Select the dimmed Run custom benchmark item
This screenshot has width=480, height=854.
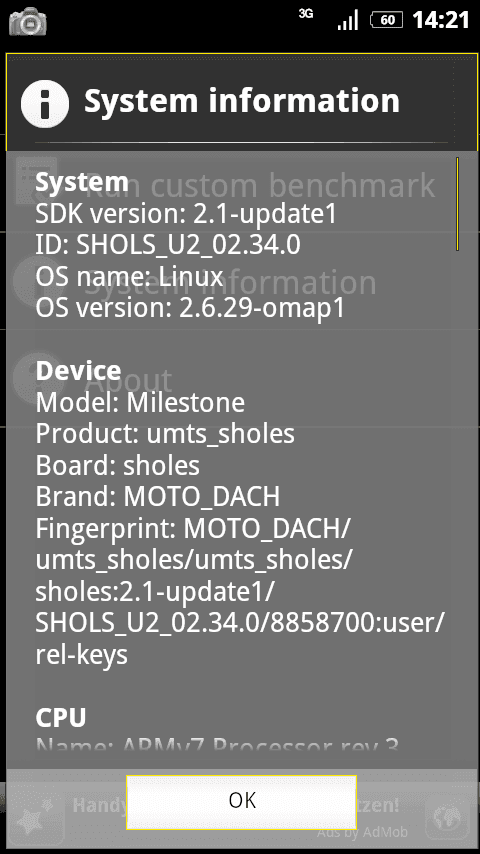pyautogui.click(x=260, y=186)
